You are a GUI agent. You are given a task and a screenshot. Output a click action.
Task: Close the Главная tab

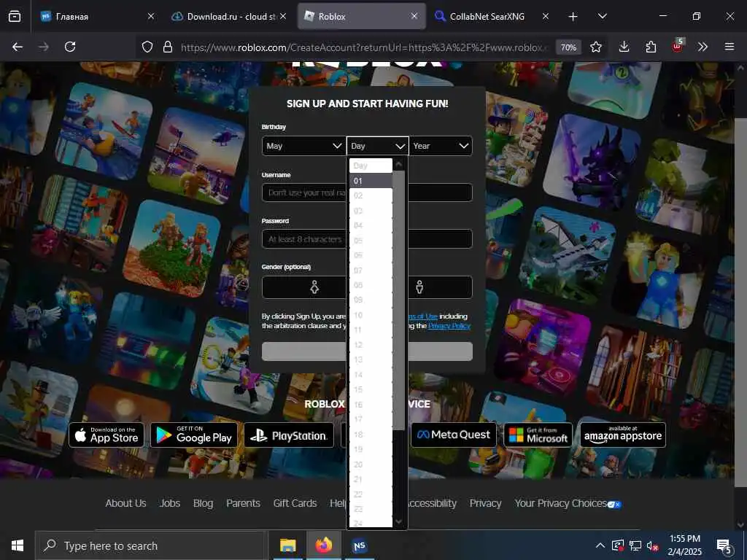point(150,16)
